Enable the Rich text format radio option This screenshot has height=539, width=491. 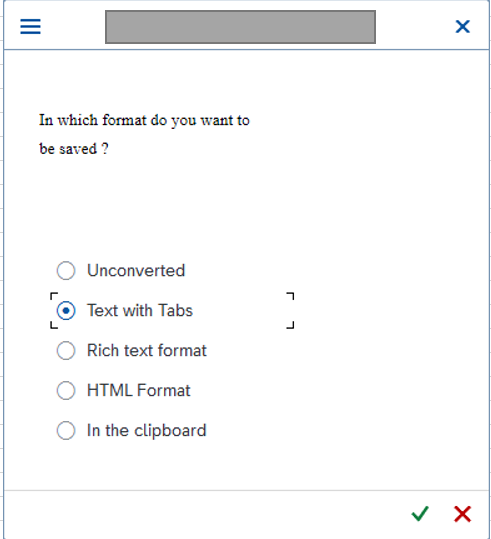point(66,350)
